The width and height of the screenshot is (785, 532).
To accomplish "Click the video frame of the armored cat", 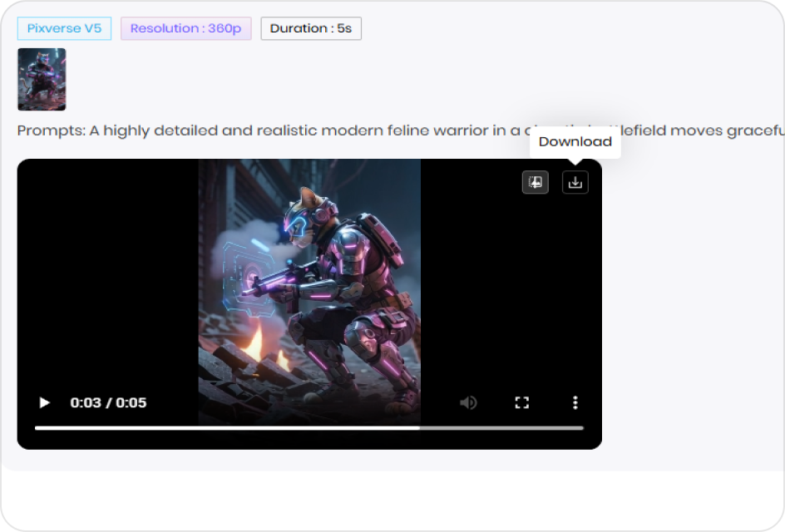I will [x=309, y=293].
